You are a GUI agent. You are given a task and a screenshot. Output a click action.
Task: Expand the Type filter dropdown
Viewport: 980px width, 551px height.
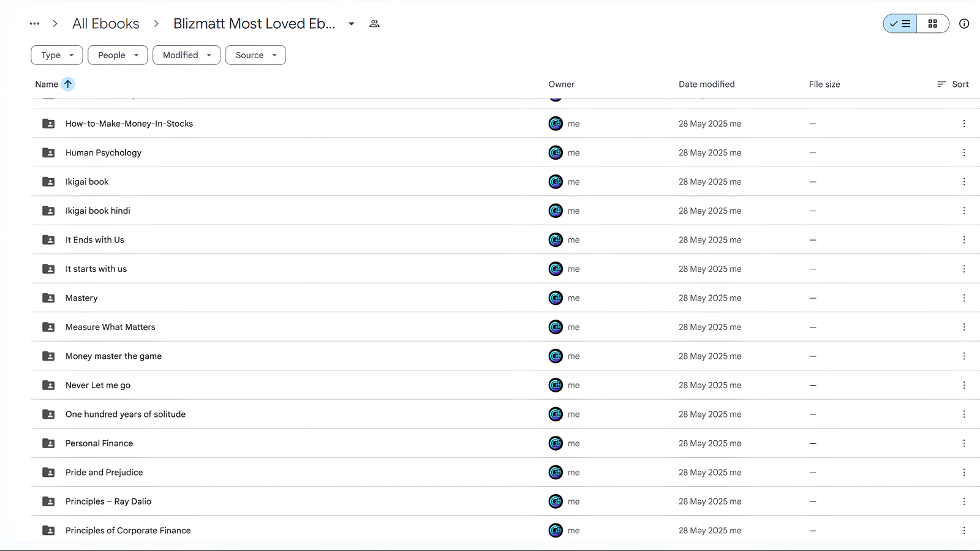coord(57,55)
